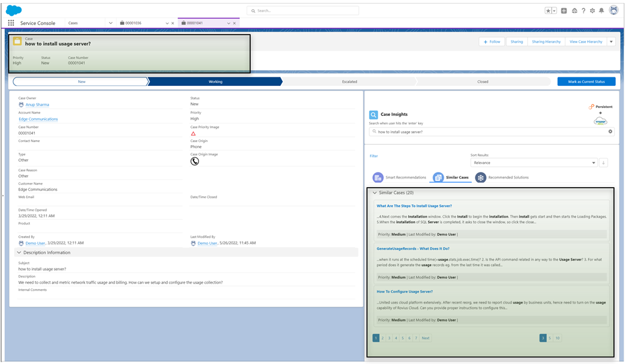Select the Recommended Solutions tab
This screenshot has width=625, height=364.
(502, 177)
